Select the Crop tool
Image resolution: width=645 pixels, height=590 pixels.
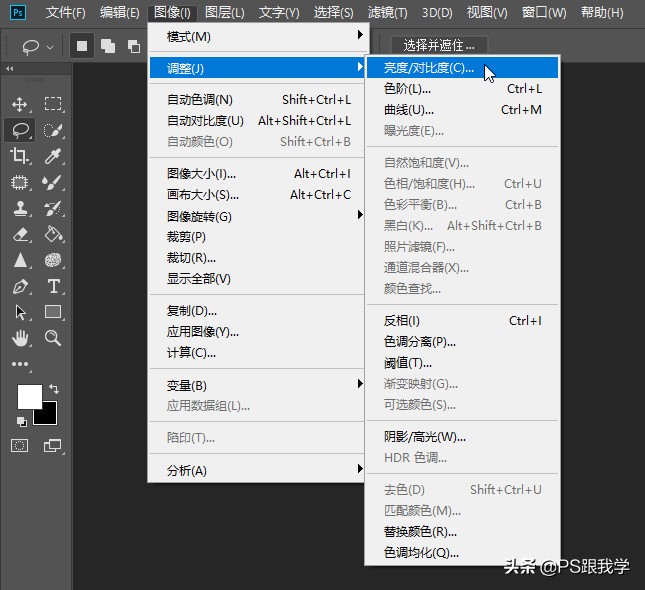point(19,156)
